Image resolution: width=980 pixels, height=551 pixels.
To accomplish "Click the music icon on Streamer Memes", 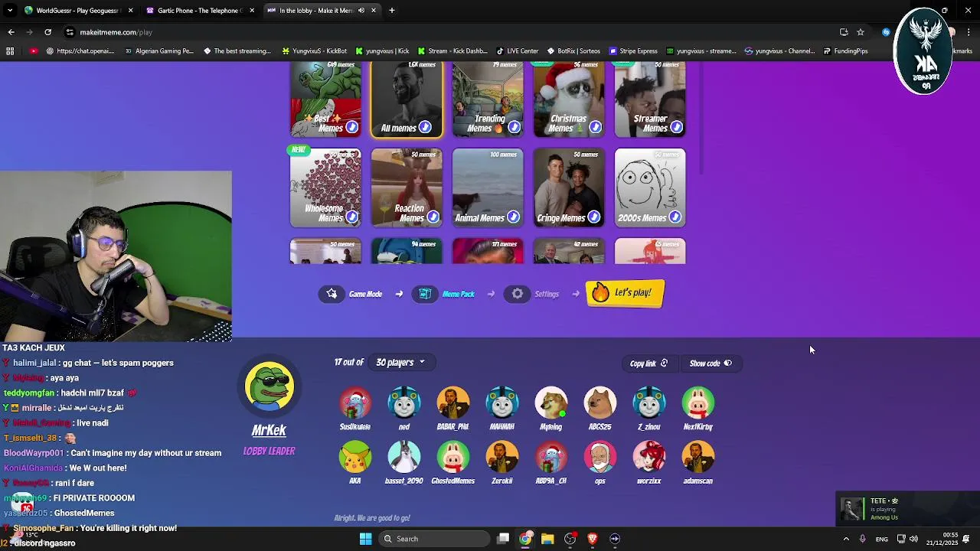I will pyautogui.click(x=676, y=127).
